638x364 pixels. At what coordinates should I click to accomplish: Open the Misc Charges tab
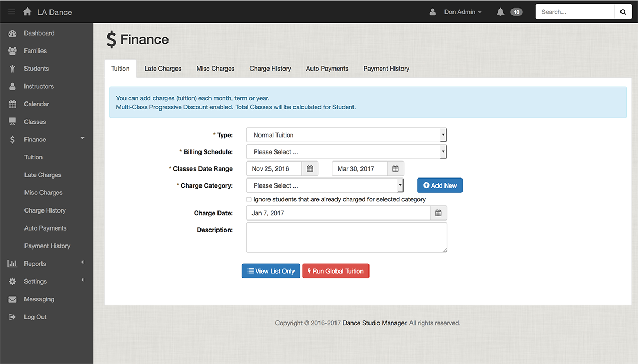[x=215, y=69]
